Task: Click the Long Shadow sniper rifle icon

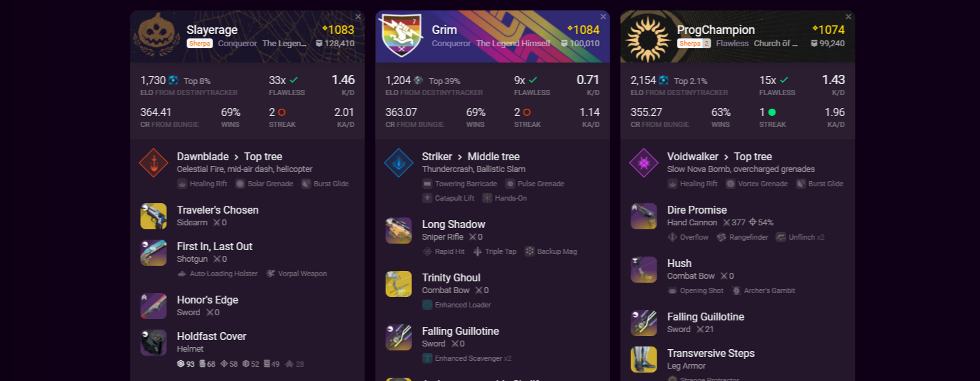Action: pos(398,231)
